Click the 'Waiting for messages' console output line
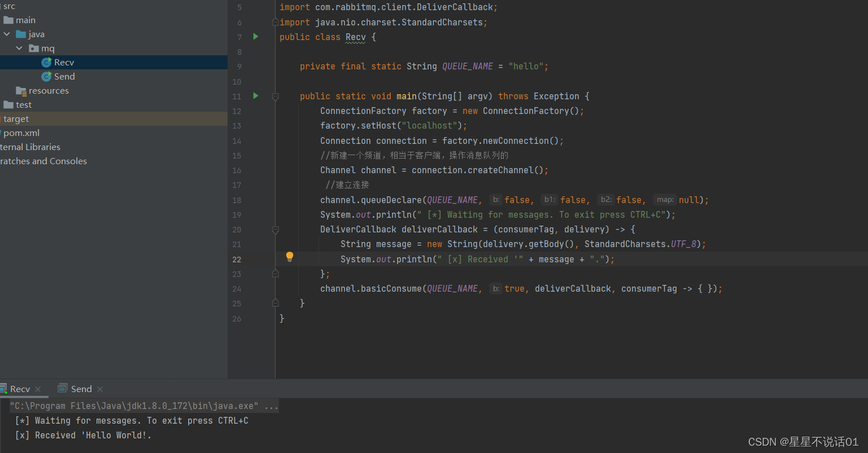868x453 pixels. (x=132, y=421)
